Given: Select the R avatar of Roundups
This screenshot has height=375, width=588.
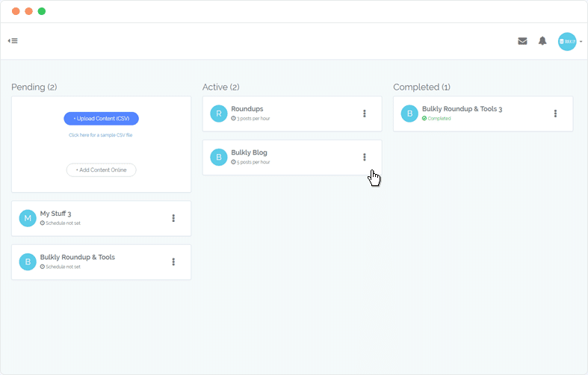Looking at the screenshot, I should (x=219, y=114).
